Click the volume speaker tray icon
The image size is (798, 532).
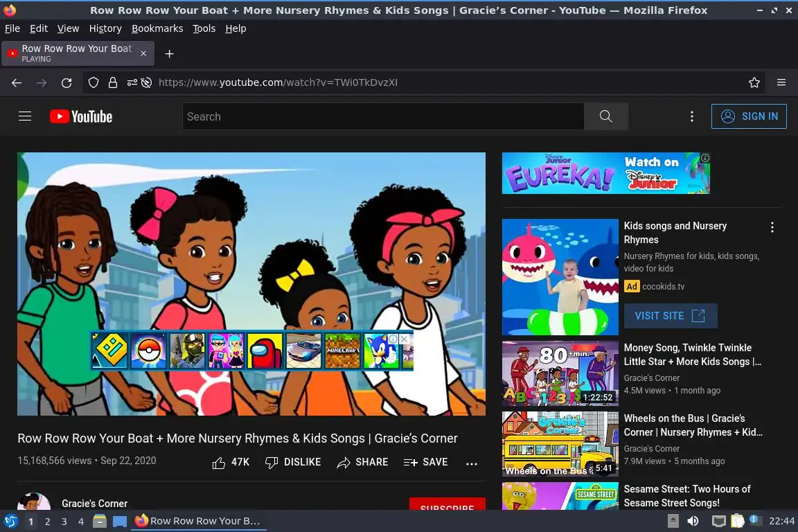coord(693,521)
